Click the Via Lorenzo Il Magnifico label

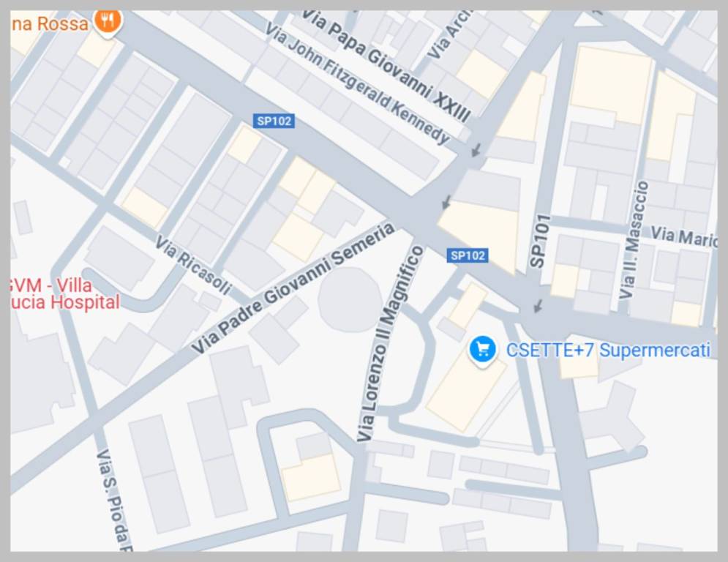click(x=390, y=343)
